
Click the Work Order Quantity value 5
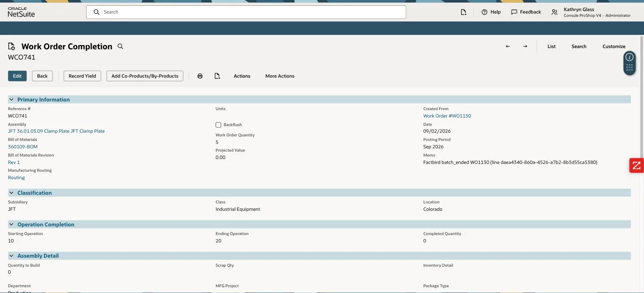217,142
